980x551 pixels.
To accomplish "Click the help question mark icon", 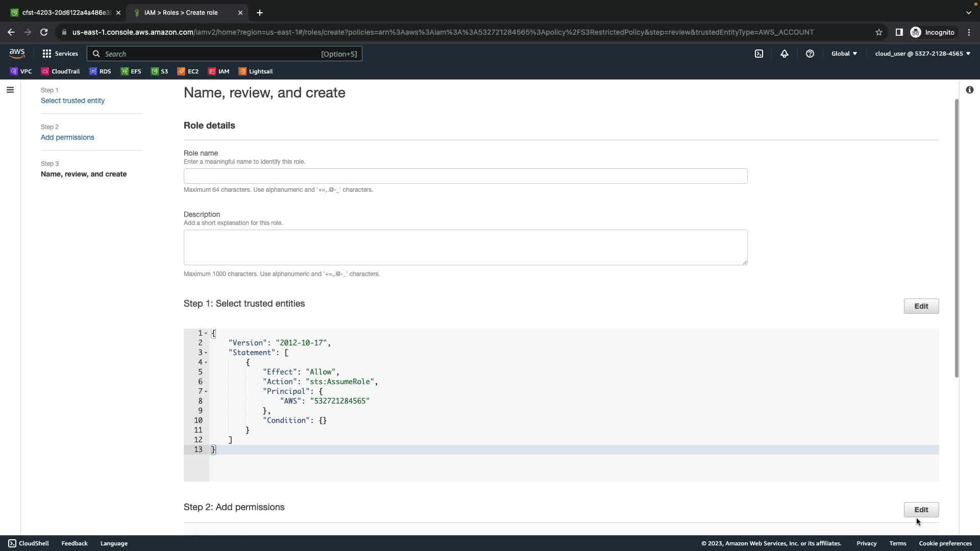I will click(810, 54).
